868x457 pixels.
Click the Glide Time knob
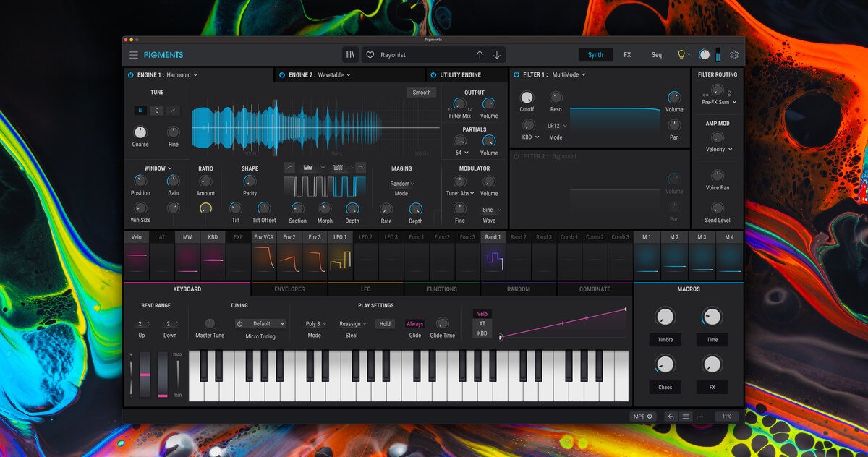442,323
